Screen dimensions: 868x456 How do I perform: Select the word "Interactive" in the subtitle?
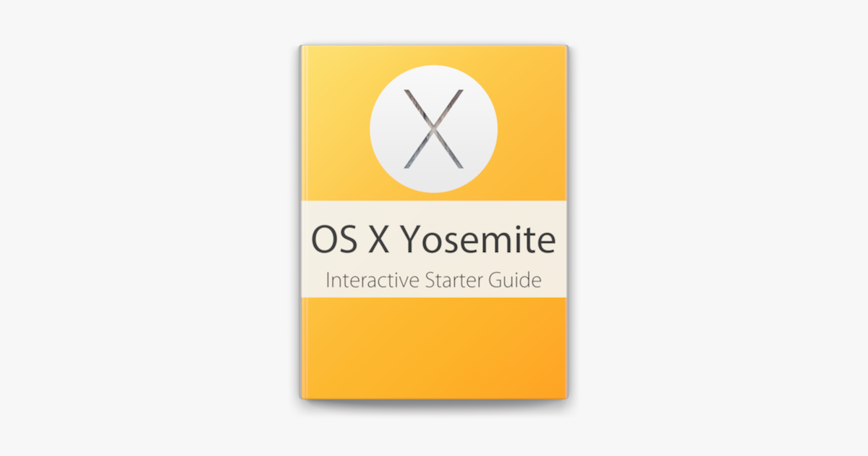[x=371, y=280]
